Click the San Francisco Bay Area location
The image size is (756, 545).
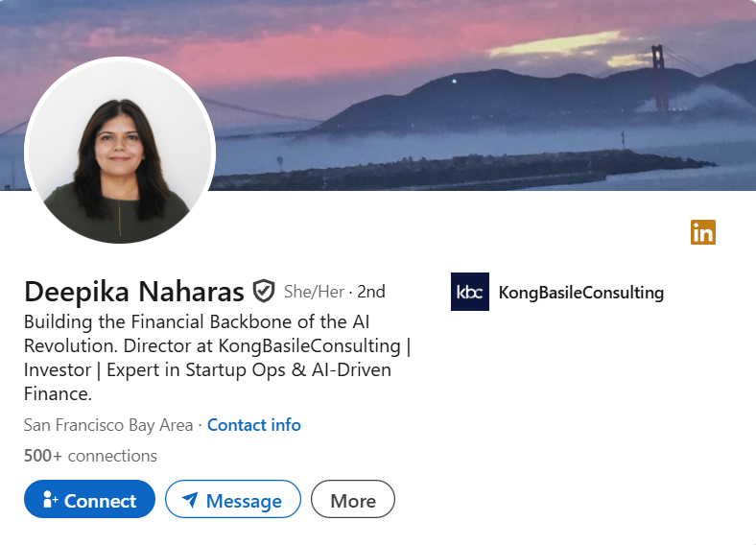click(x=109, y=424)
